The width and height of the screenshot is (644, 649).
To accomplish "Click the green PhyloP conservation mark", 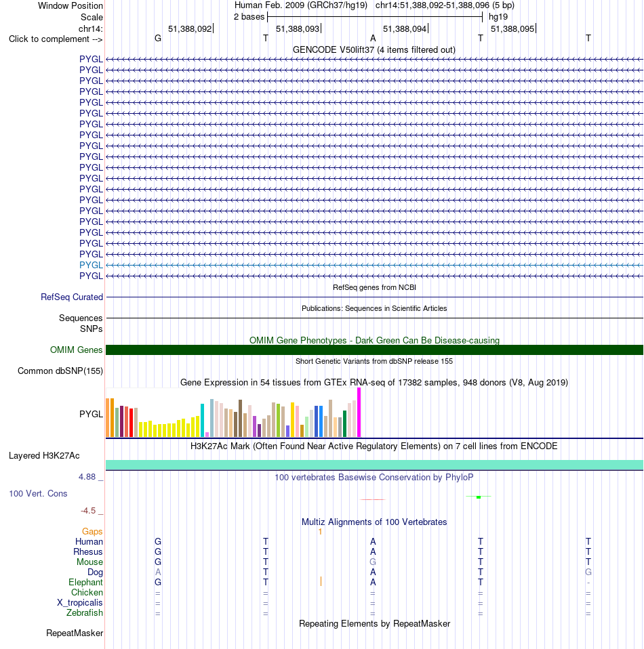I will coord(479,497).
